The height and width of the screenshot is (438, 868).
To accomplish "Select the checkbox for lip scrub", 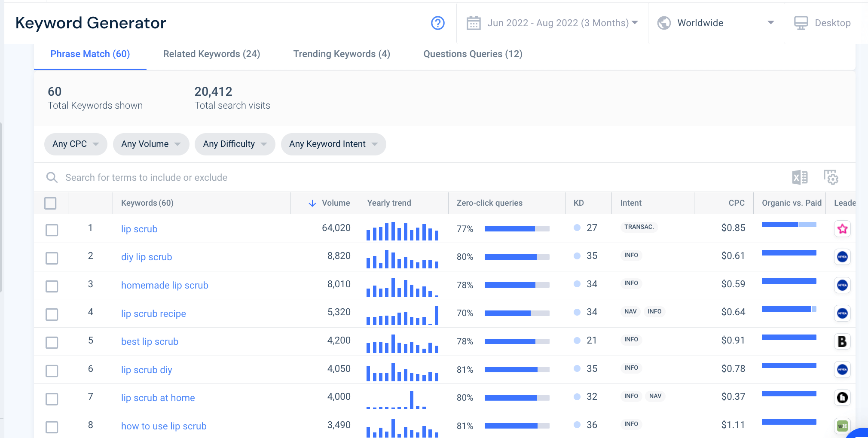I will pos(52,230).
